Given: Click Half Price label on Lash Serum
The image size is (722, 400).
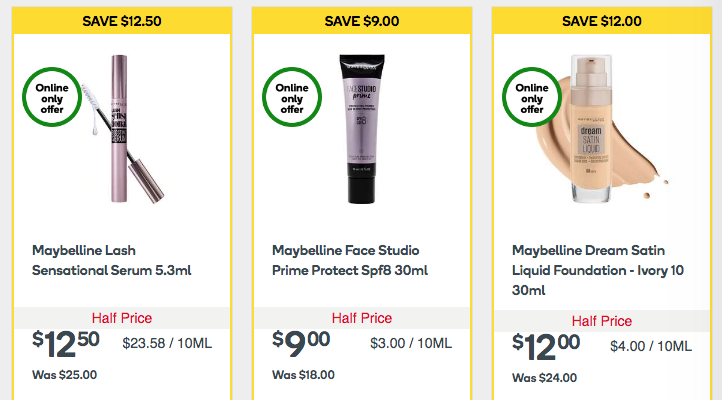Looking at the screenshot, I should (122, 318).
